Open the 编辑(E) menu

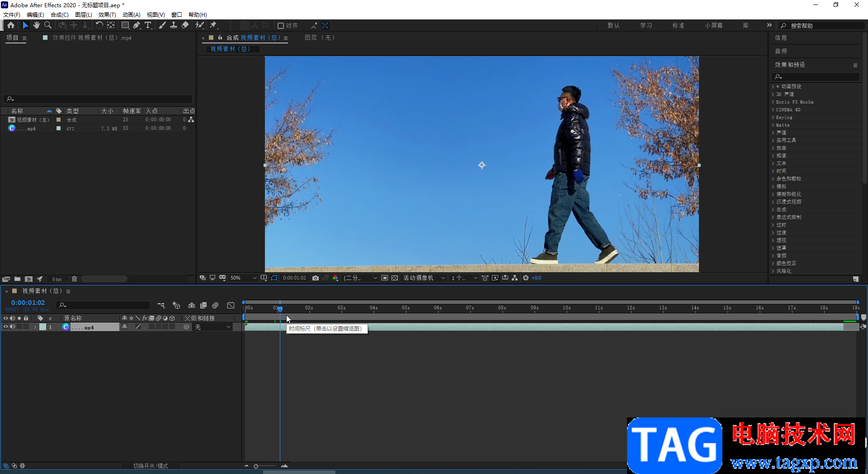(x=35, y=15)
